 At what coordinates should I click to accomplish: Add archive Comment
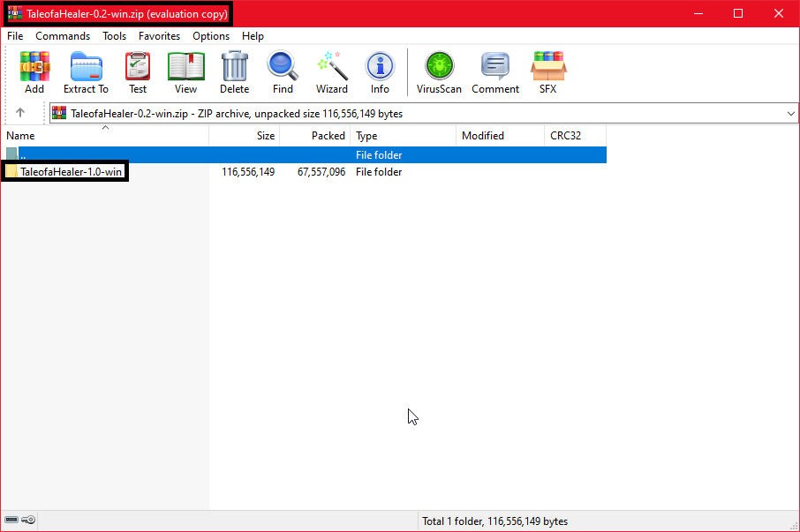494,72
